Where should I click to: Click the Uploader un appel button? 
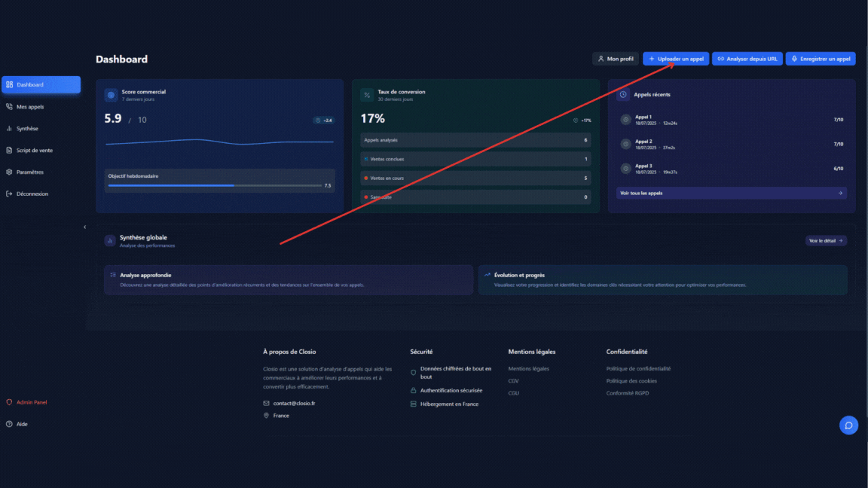pyautogui.click(x=676, y=59)
